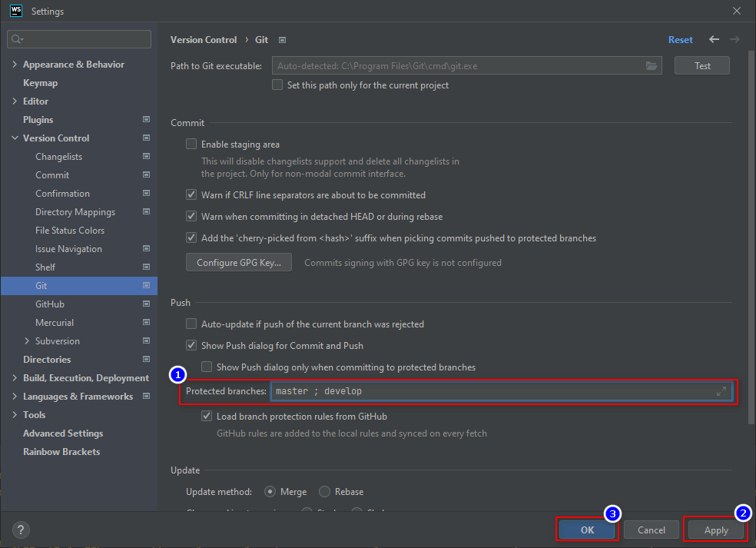The image size is (756, 548).
Task: Navigate back with the left arrow
Action: [x=714, y=39]
